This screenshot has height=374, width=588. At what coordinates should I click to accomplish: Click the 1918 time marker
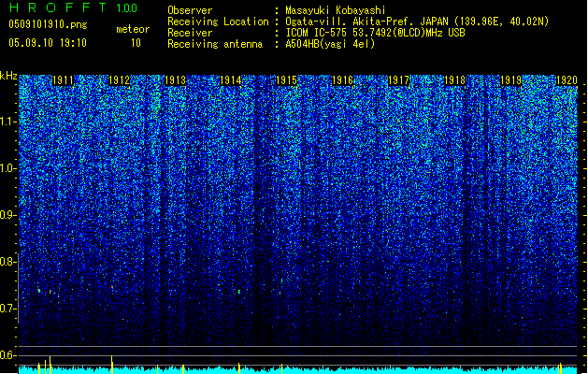[x=454, y=80]
